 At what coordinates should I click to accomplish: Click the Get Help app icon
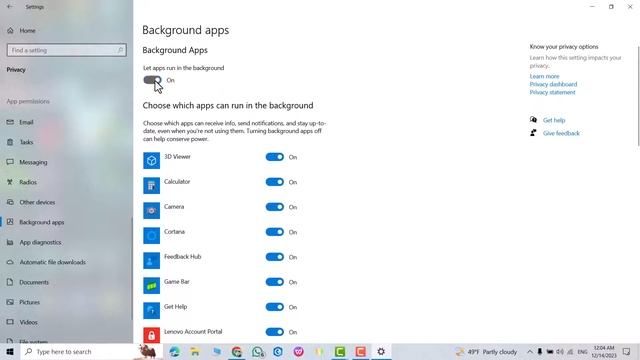coord(151,311)
